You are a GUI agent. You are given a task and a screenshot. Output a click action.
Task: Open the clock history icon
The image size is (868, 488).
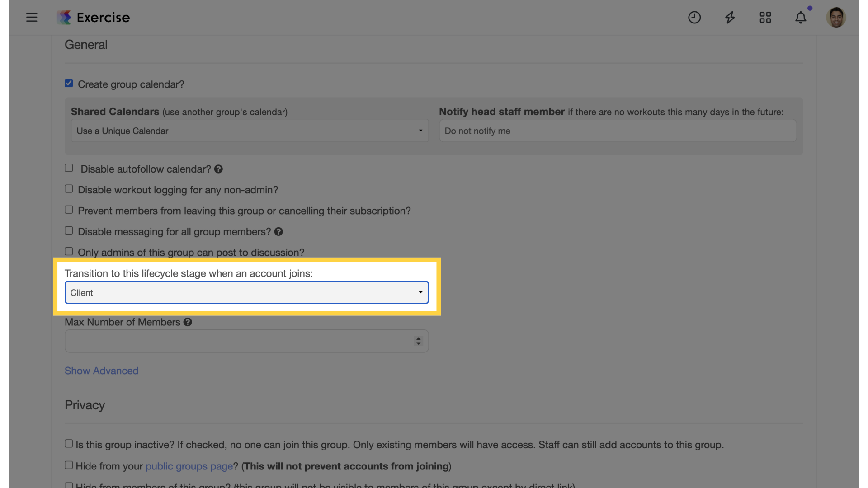tap(694, 18)
